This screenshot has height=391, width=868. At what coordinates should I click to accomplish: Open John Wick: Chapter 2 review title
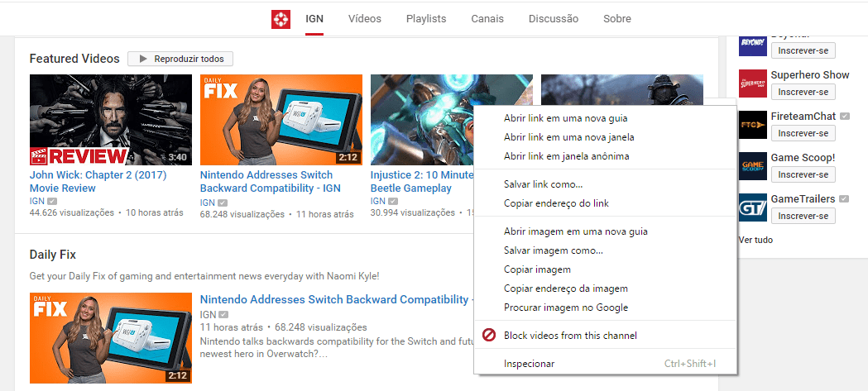coord(98,181)
